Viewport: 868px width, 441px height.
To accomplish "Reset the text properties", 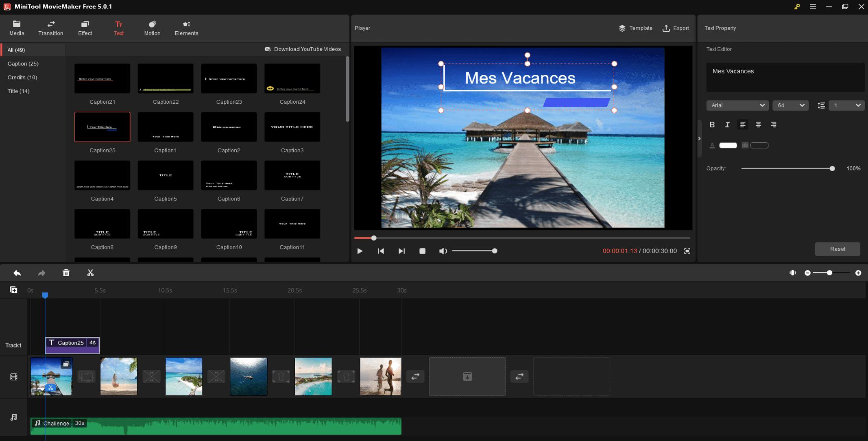I will (x=837, y=249).
